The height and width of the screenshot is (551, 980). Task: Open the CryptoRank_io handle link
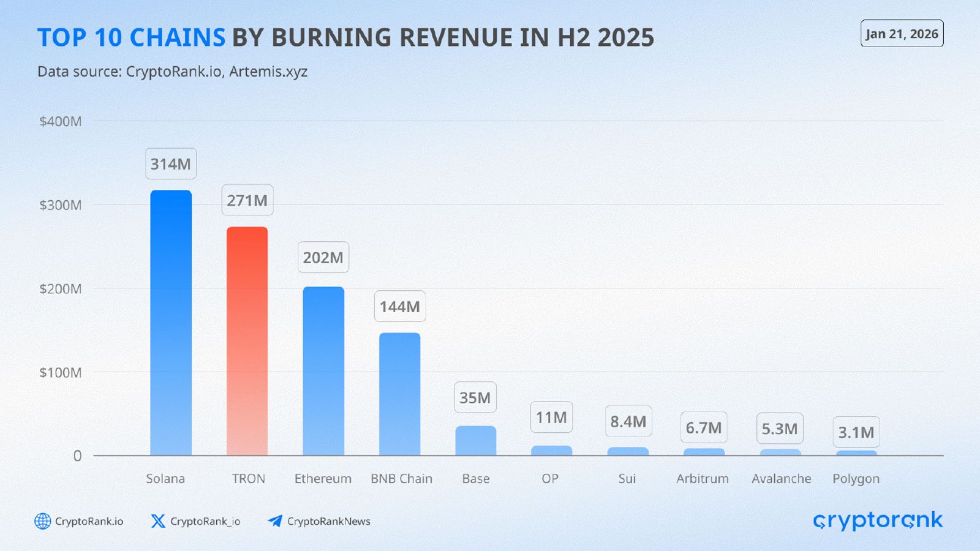point(205,522)
